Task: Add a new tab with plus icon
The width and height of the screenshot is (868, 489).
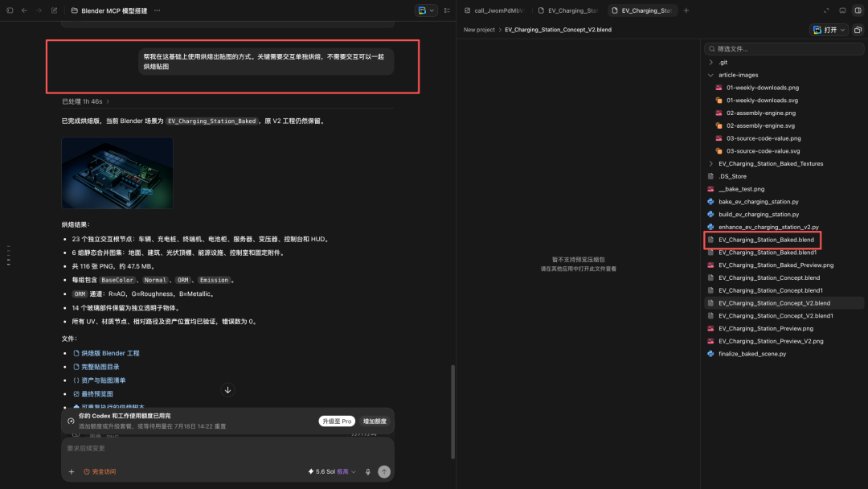Action: coord(686,10)
